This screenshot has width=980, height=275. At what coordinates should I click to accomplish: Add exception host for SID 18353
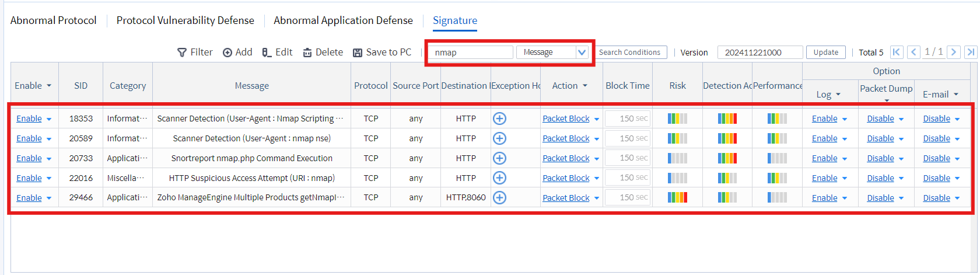click(499, 119)
